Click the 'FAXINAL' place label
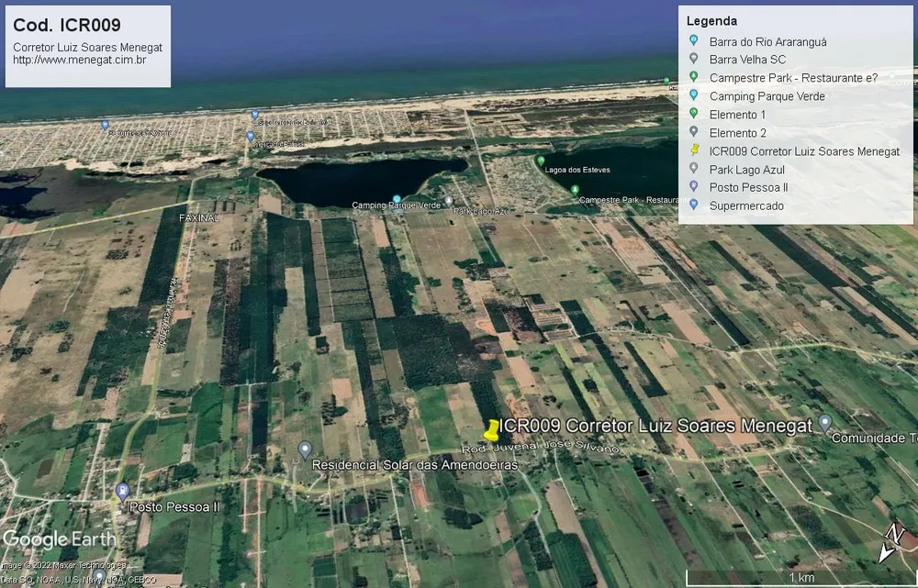Image resolution: width=918 pixels, height=588 pixels. 199,217
